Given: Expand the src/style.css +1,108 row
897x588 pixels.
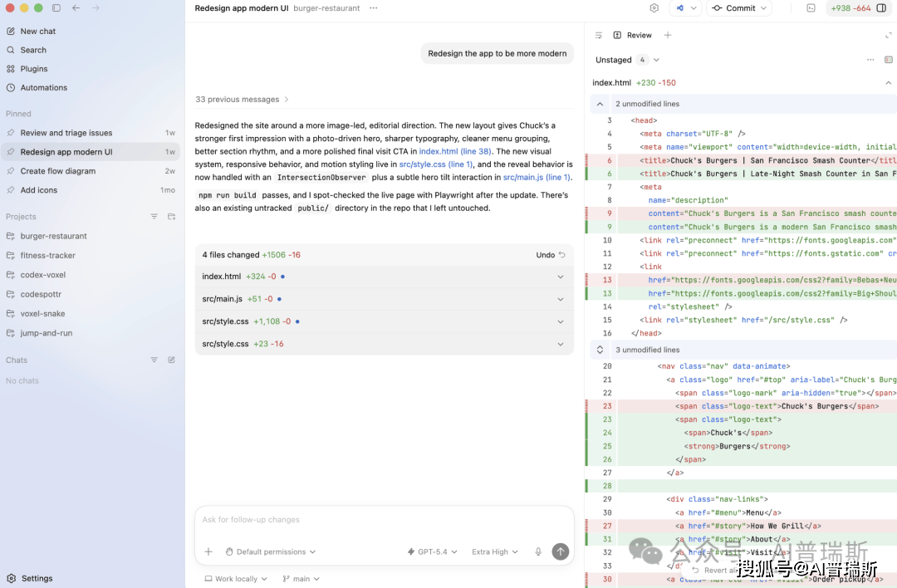Looking at the screenshot, I should point(384,321).
